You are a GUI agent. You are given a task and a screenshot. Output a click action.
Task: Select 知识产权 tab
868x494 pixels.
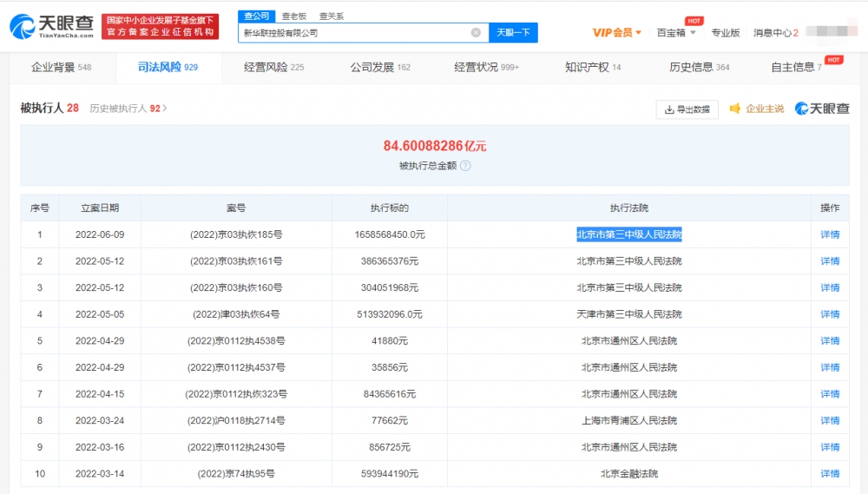[x=593, y=67]
